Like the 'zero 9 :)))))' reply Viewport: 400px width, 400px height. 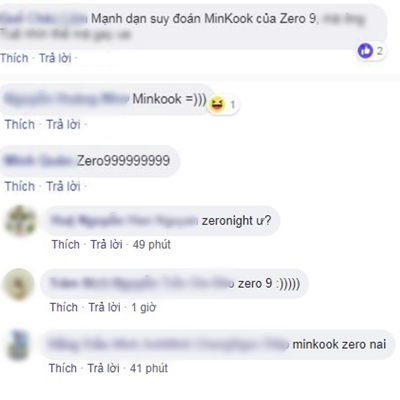point(64,307)
